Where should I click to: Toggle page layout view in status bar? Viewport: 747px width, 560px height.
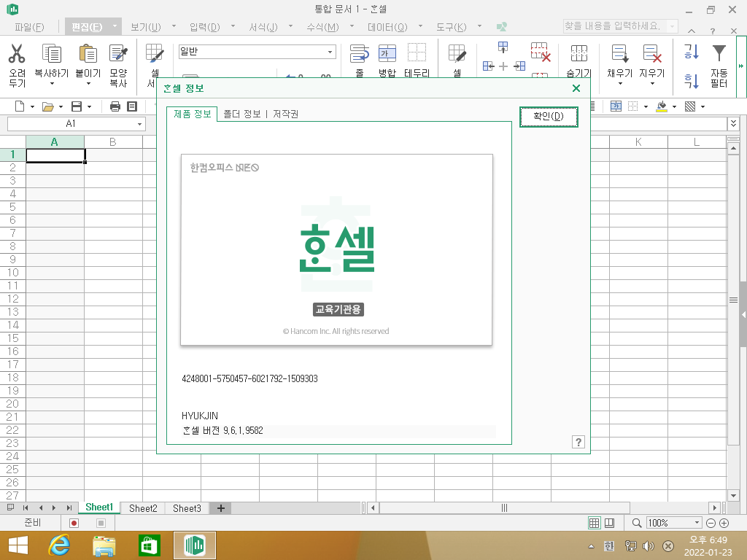(x=609, y=523)
